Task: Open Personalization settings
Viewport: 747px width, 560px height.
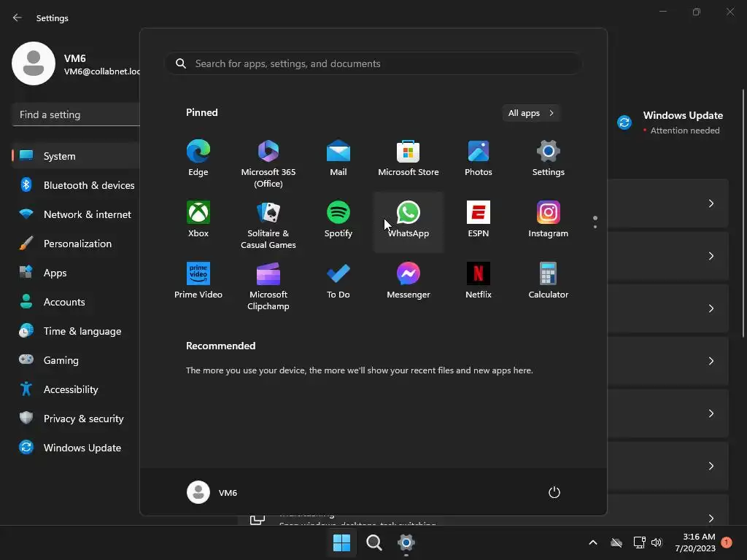Action: tap(76, 244)
